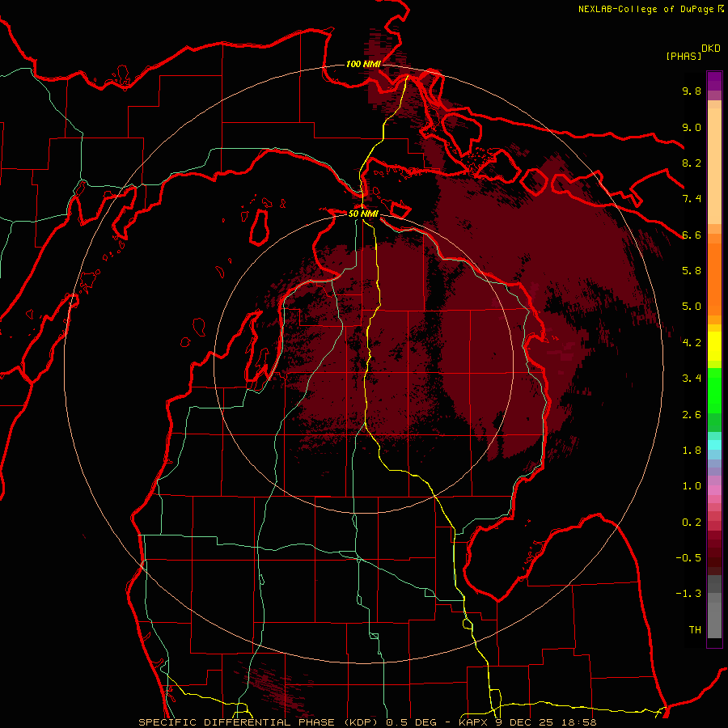Click the [PHAS] unit label
Viewport: 728px width, 728px height.
[x=684, y=56]
